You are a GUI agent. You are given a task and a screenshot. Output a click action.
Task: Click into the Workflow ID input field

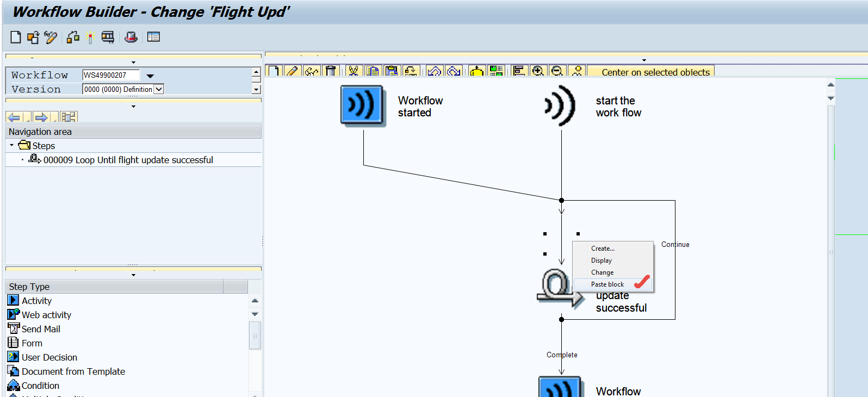tap(110, 75)
